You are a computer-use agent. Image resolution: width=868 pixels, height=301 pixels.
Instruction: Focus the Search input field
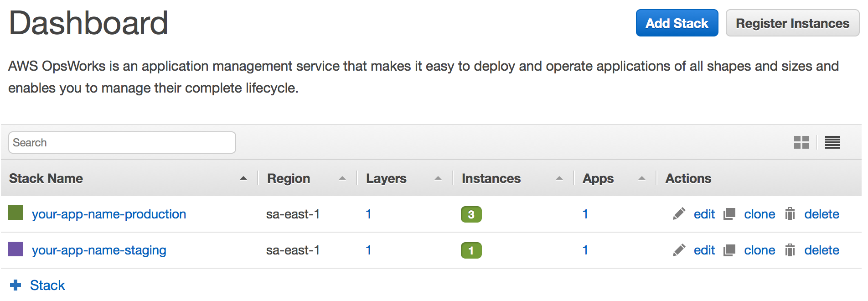(x=122, y=143)
